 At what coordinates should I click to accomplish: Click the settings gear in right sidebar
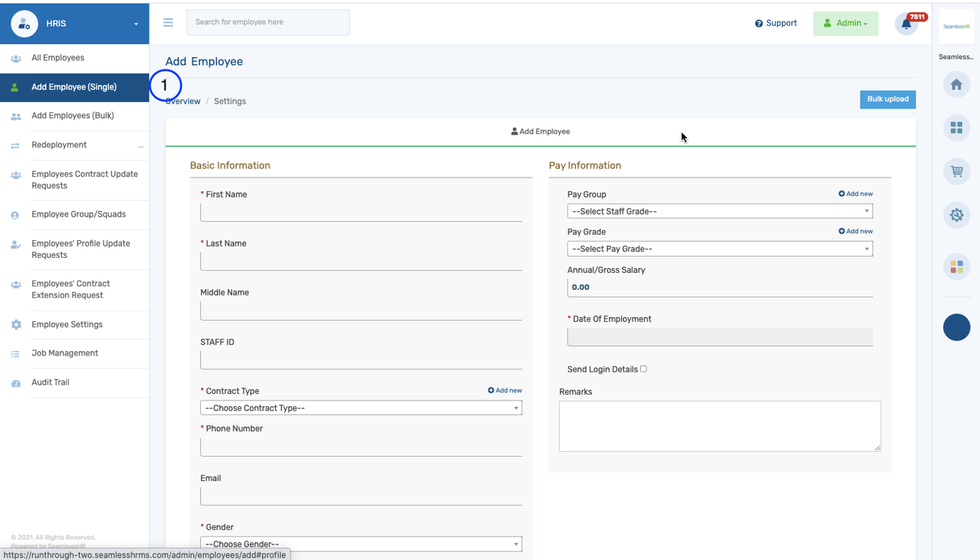pos(956,214)
